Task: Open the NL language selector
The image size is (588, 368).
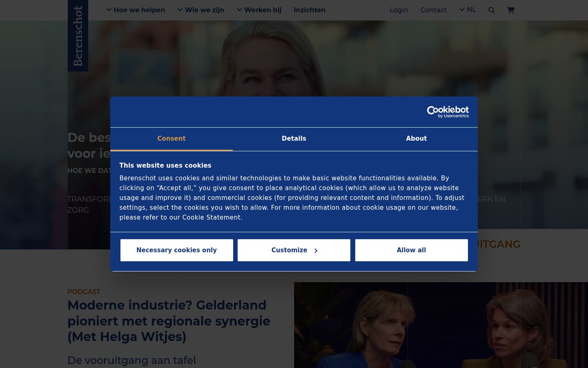Action: [x=468, y=10]
